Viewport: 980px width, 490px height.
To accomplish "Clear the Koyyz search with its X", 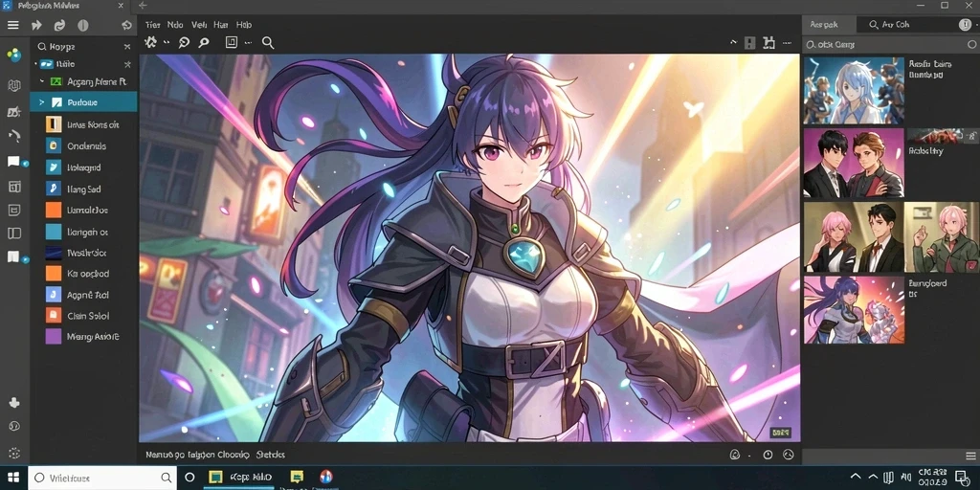I will point(127,47).
